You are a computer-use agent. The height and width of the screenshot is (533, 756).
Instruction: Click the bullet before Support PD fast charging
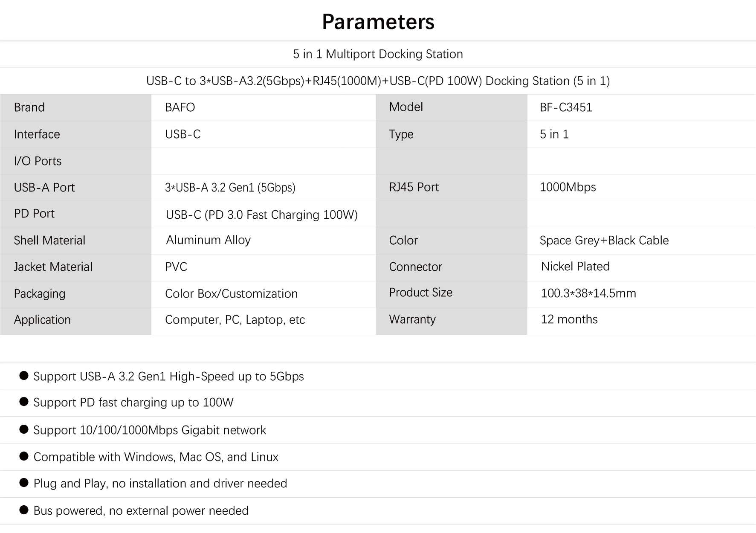point(24,402)
